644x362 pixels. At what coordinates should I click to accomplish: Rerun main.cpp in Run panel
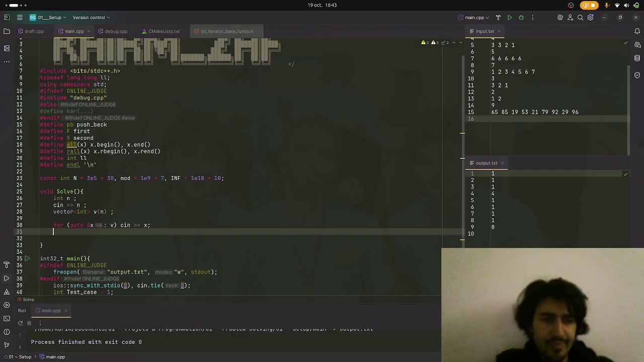21,323
